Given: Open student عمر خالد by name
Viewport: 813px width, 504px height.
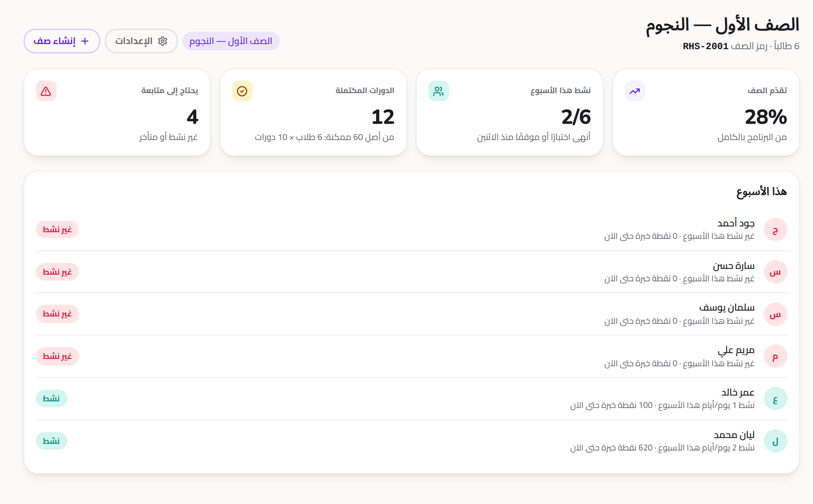Looking at the screenshot, I should click(x=738, y=393).
